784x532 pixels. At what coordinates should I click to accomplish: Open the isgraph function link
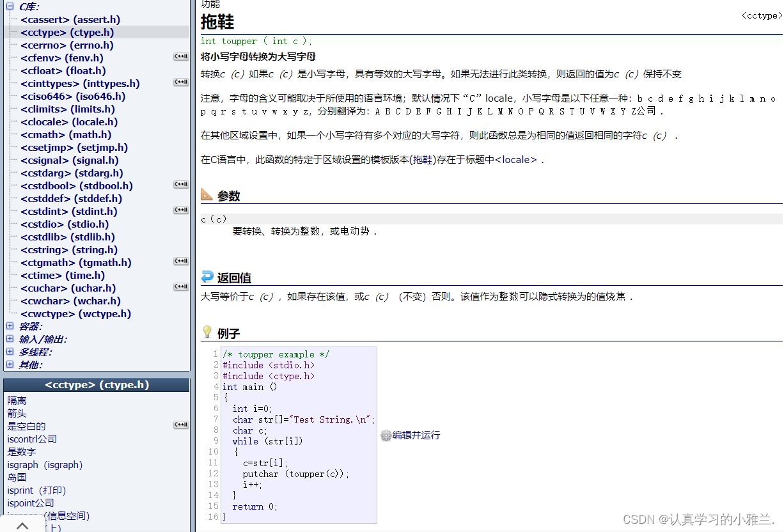pos(45,465)
